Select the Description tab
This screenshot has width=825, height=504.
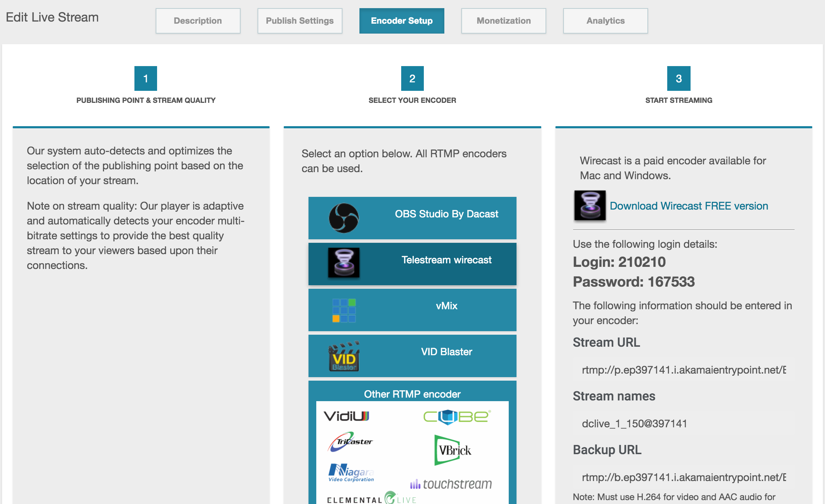click(x=198, y=20)
